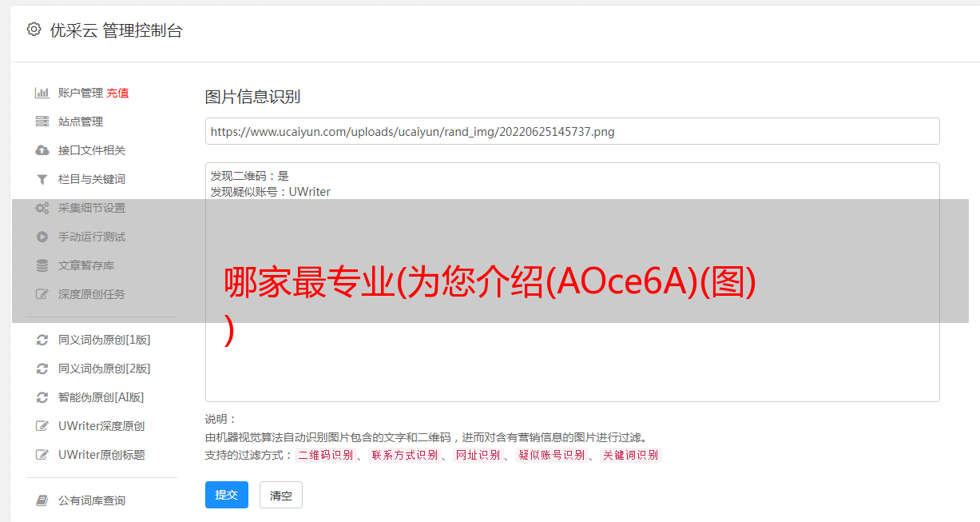The width and height of the screenshot is (980, 522).
Task: Click the 联系方式识别 tag
Action: pyautogui.click(x=404, y=455)
